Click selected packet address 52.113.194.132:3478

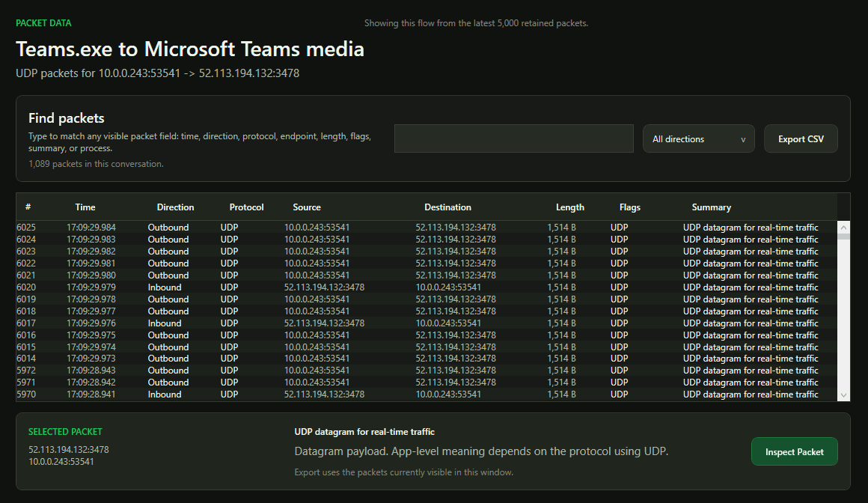click(x=69, y=449)
